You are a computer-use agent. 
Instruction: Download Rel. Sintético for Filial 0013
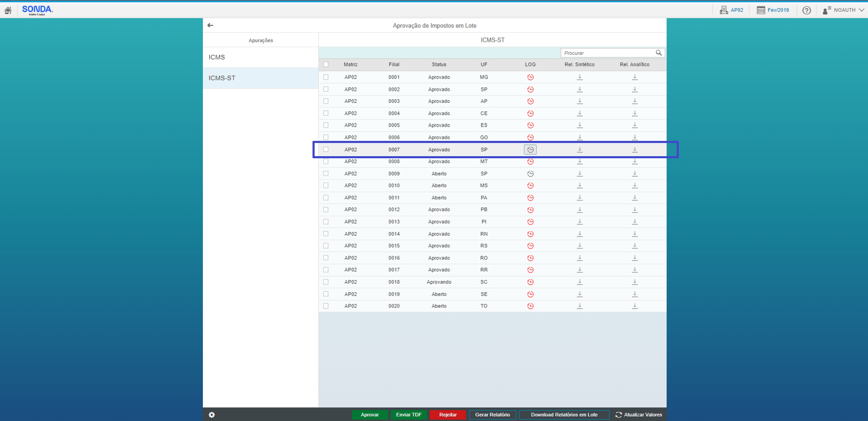coord(580,222)
